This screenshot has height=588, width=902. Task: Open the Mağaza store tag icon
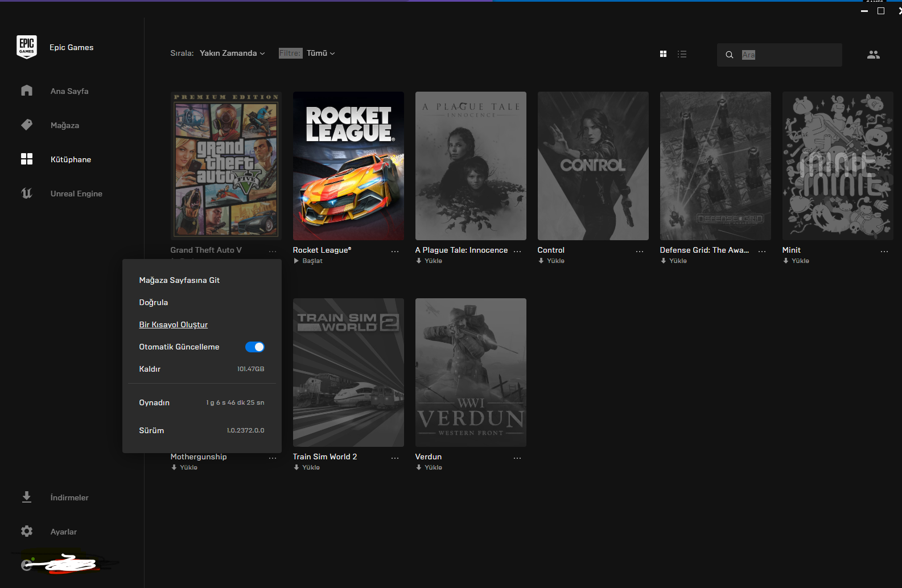[27, 125]
